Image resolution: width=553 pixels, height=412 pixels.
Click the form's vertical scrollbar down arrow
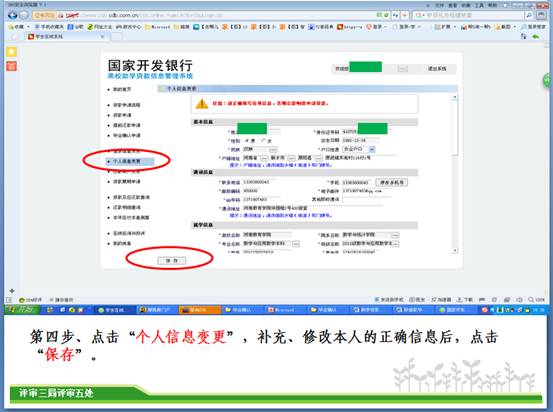tap(455, 250)
